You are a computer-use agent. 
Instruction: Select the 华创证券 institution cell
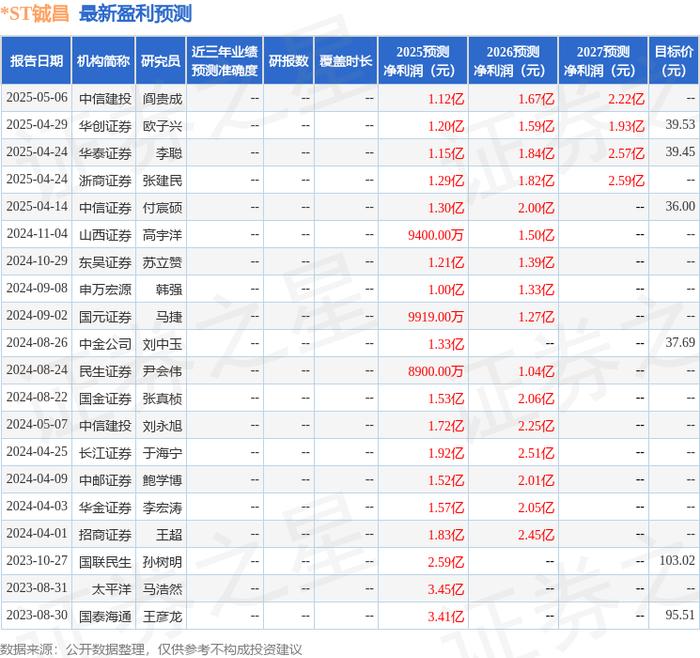(x=105, y=126)
